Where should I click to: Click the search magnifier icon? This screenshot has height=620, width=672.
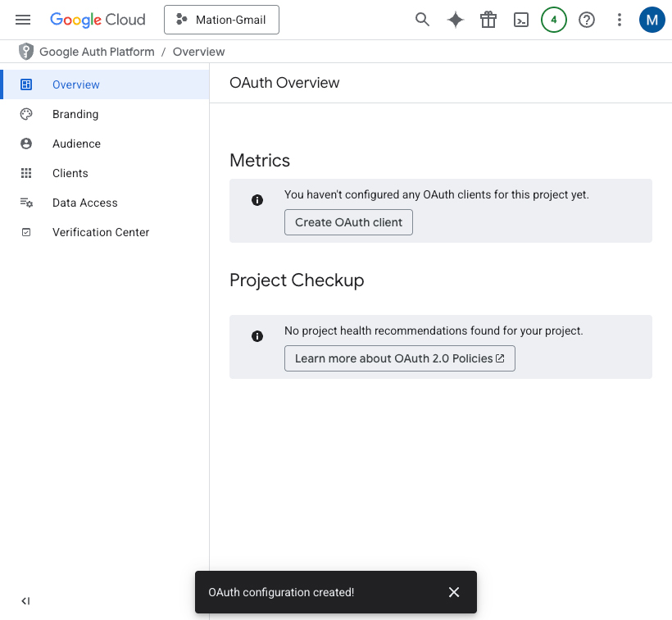[x=422, y=20]
